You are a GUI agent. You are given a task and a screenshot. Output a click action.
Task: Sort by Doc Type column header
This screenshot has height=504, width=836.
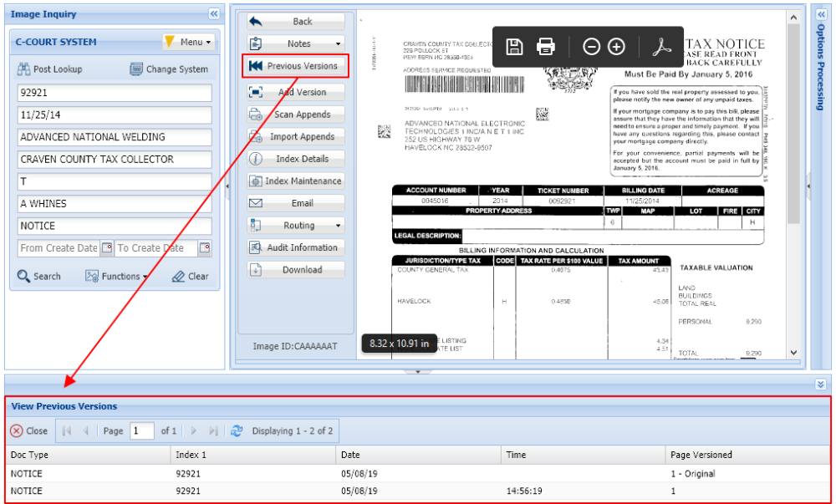tap(88, 455)
